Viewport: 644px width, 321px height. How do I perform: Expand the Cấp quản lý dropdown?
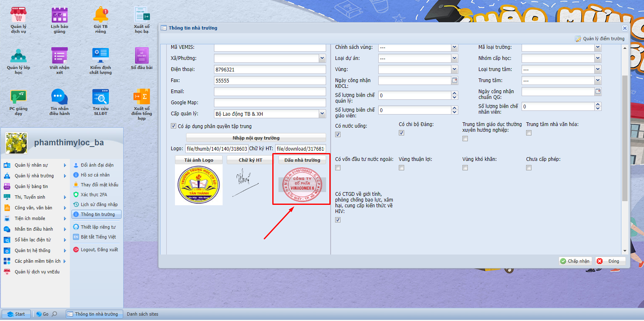point(322,114)
